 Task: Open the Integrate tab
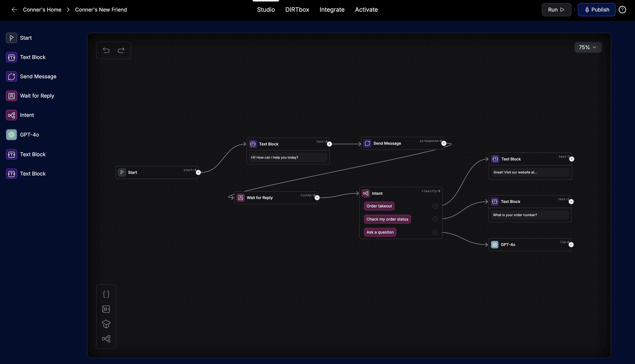pyautogui.click(x=332, y=9)
